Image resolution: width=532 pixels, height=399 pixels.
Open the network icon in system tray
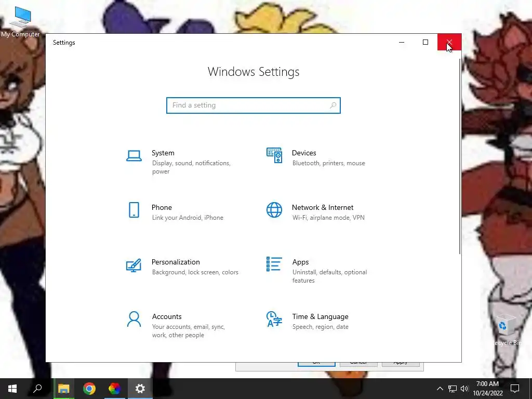[x=453, y=389]
